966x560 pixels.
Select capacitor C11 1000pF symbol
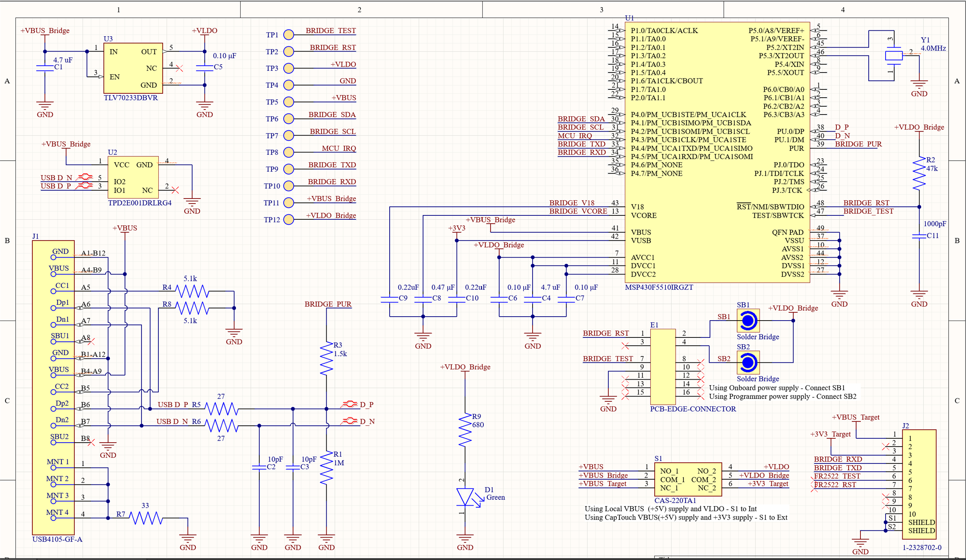[x=919, y=236]
